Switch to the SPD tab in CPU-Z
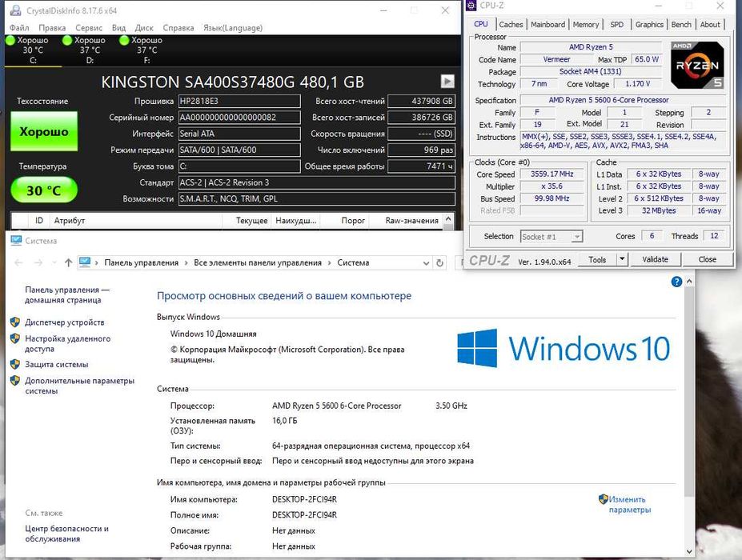 click(616, 24)
